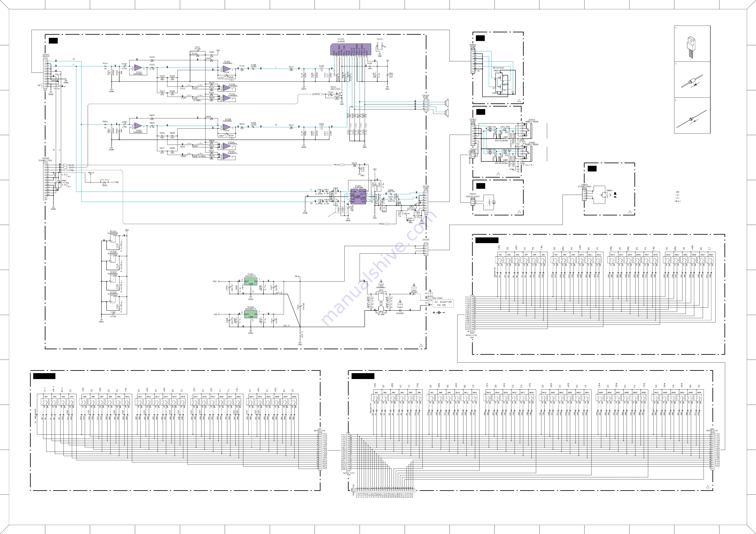Click the CN301 PH8P connector

[x=473, y=134]
